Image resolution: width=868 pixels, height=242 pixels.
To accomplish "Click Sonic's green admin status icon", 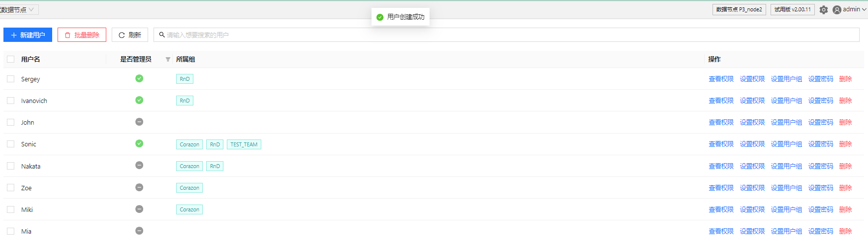I will (139, 143).
